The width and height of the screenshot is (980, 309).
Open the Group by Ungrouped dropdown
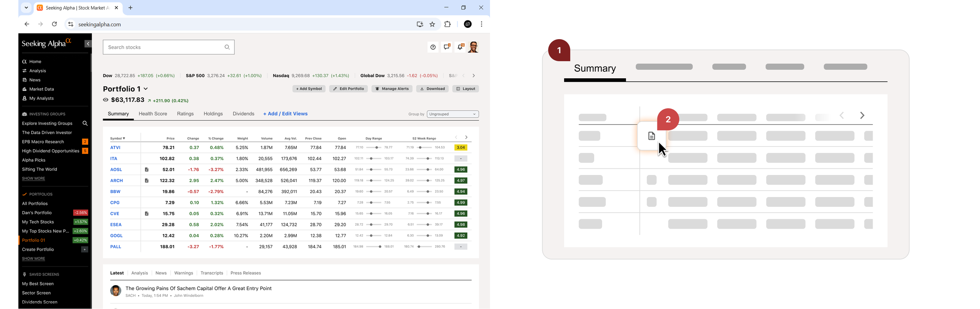coord(453,114)
